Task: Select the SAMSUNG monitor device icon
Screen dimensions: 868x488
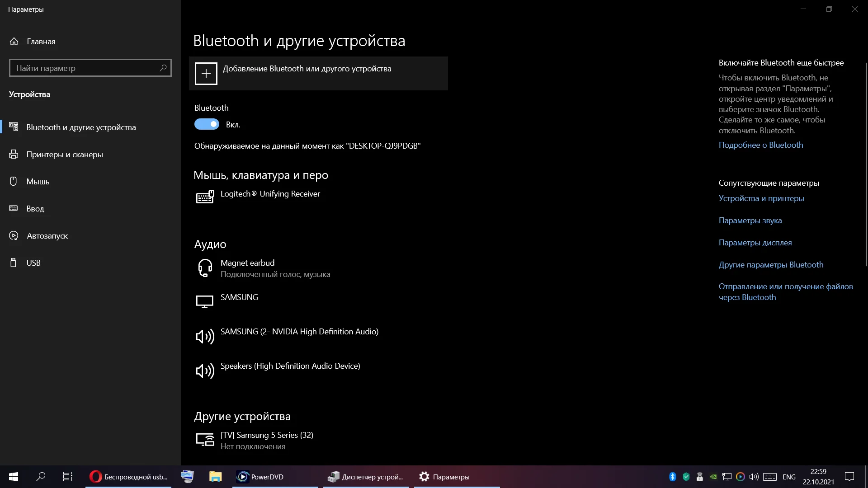Action: [205, 301]
